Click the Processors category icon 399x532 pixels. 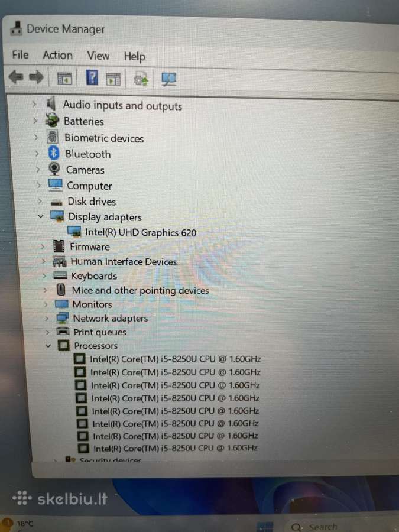pos(64,345)
